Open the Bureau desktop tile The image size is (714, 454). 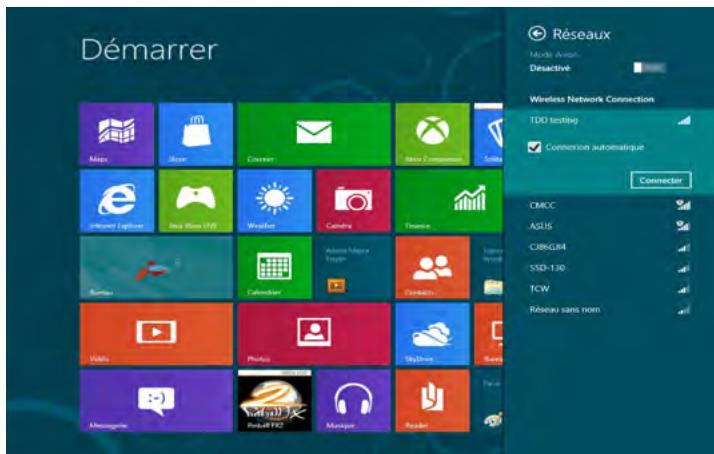pyautogui.click(x=154, y=266)
